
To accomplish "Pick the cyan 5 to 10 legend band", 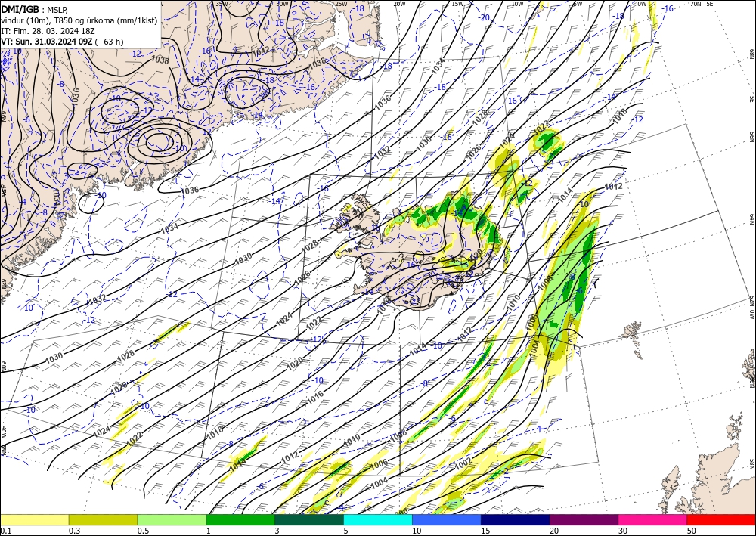I will [x=378, y=519].
